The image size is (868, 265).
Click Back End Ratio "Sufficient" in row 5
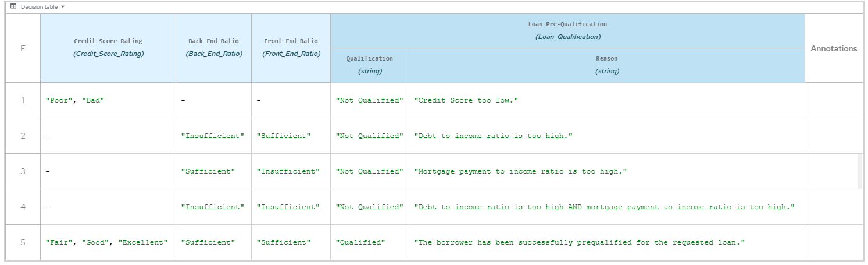pyautogui.click(x=213, y=242)
